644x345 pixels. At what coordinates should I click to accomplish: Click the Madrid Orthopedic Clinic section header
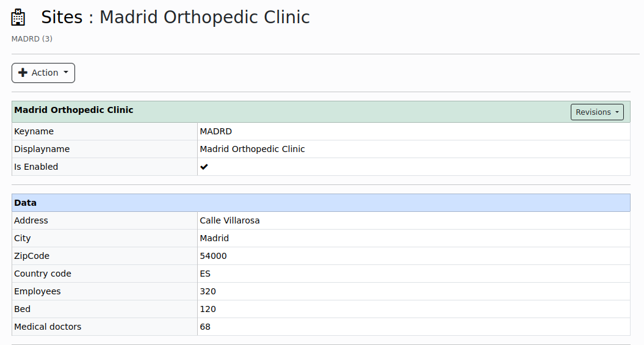tap(74, 111)
